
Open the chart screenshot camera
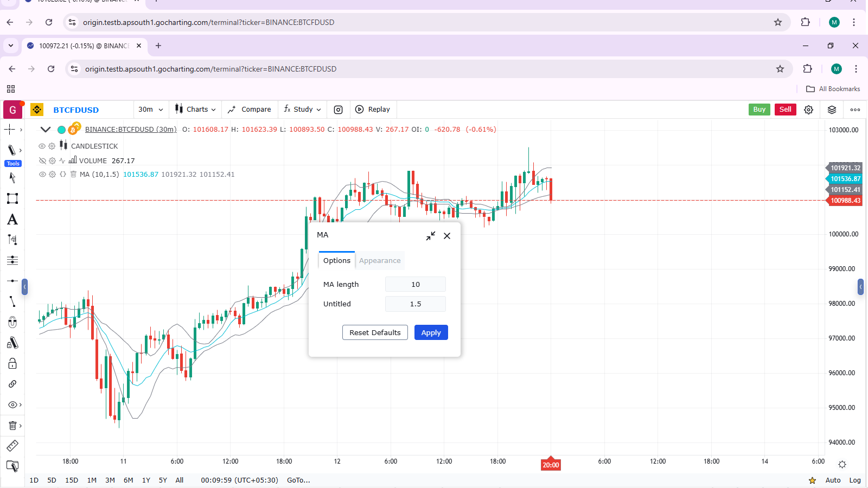point(338,110)
